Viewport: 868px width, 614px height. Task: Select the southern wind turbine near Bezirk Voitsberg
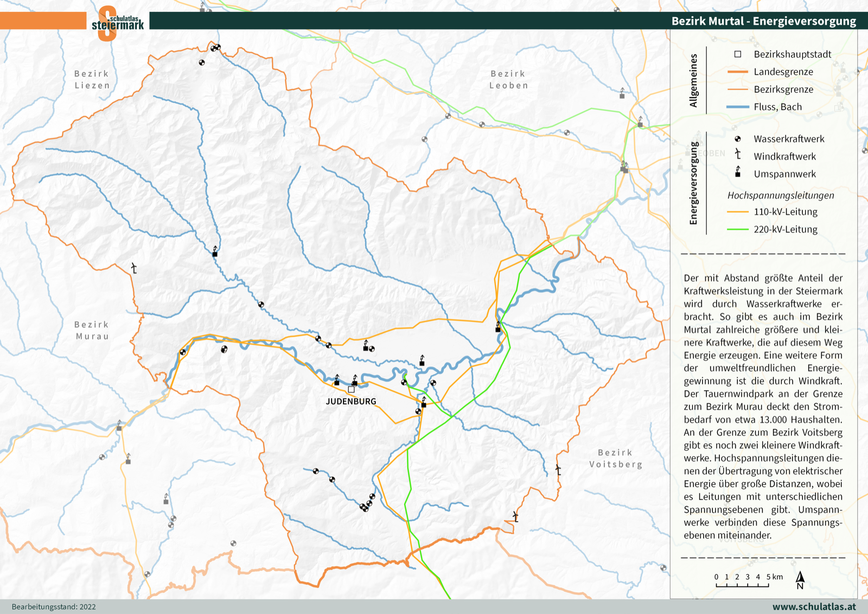(515, 516)
